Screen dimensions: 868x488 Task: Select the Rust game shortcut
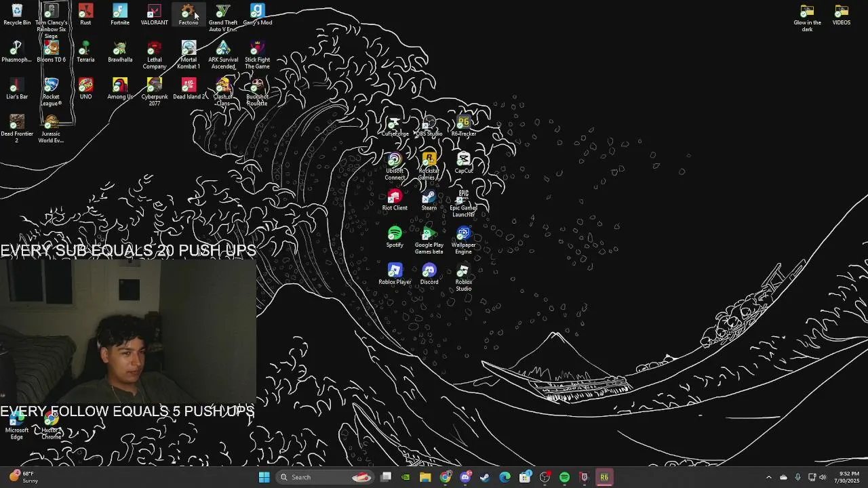[x=85, y=15]
